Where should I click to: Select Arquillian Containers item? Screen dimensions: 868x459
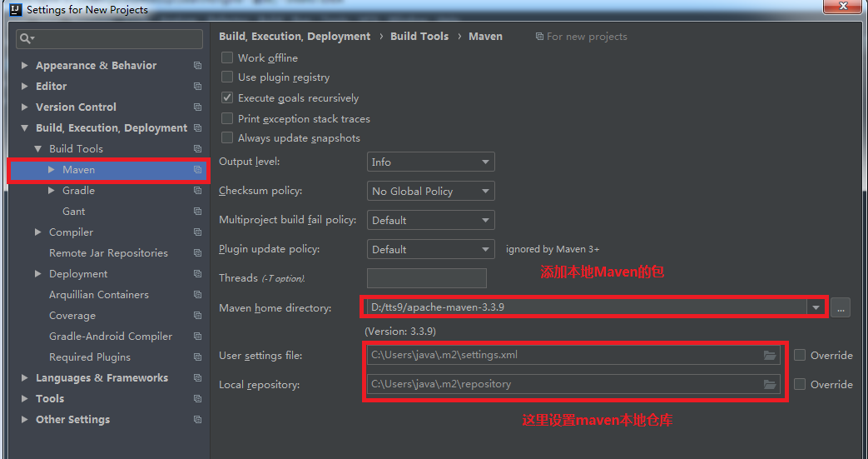(x=99, y=295)
